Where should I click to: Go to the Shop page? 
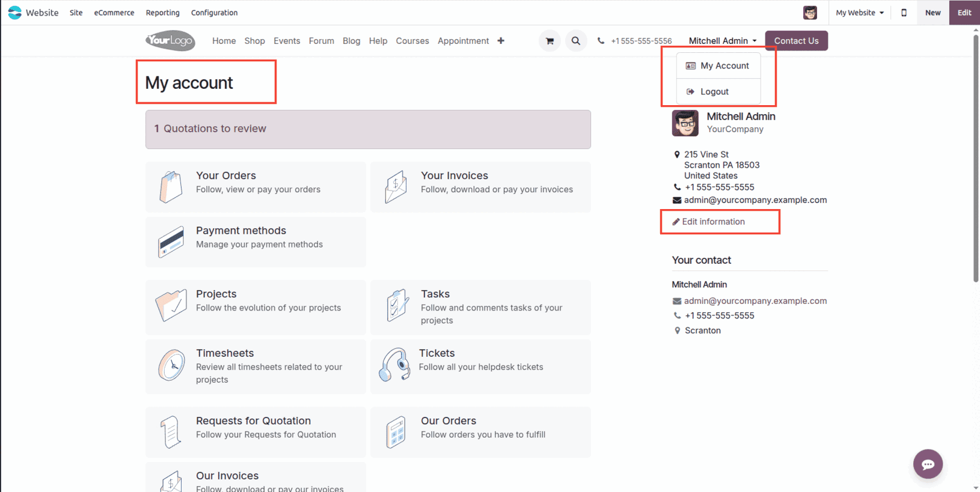[x=254, y=41]
